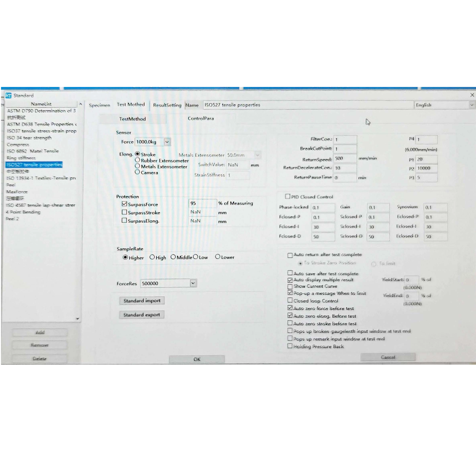This screenshot has width=476, height=476.
Task: Enable the SurpassStroke protection checkbox
Action: coord(124,212)
